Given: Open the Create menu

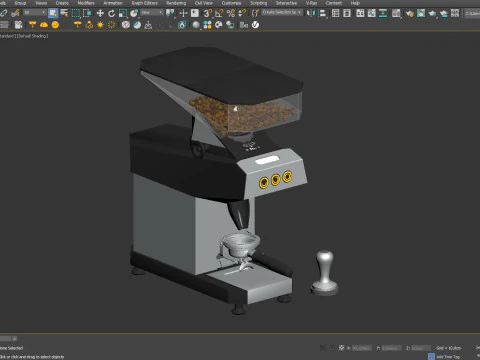Looking at the screenshot, I should click(62, 3).
